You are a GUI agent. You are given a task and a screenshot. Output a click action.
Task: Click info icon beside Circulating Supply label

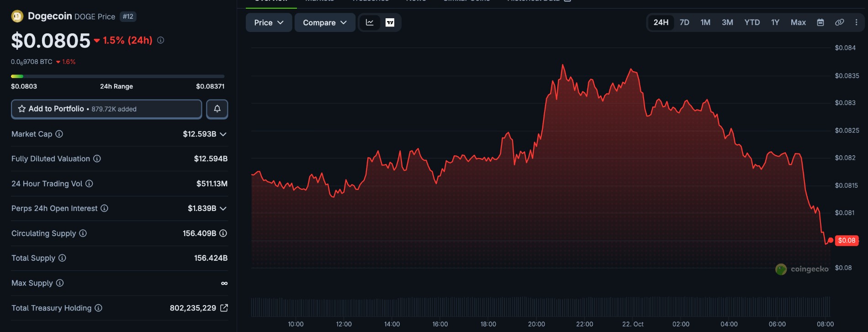coord(83,233)
